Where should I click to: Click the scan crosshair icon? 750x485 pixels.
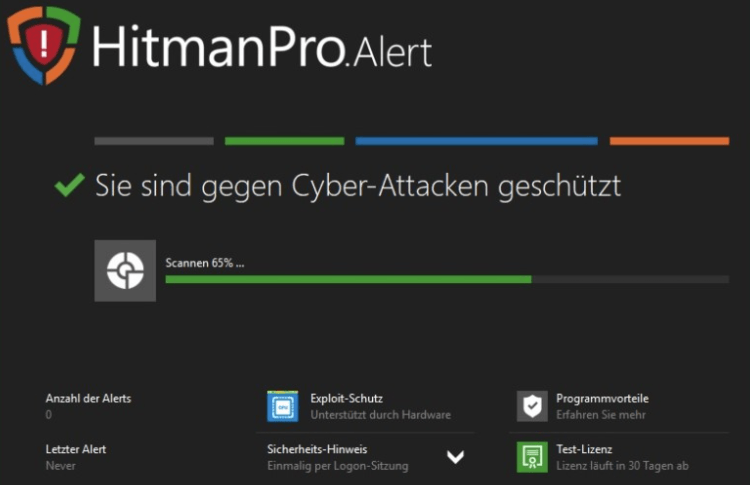(125, 271)
